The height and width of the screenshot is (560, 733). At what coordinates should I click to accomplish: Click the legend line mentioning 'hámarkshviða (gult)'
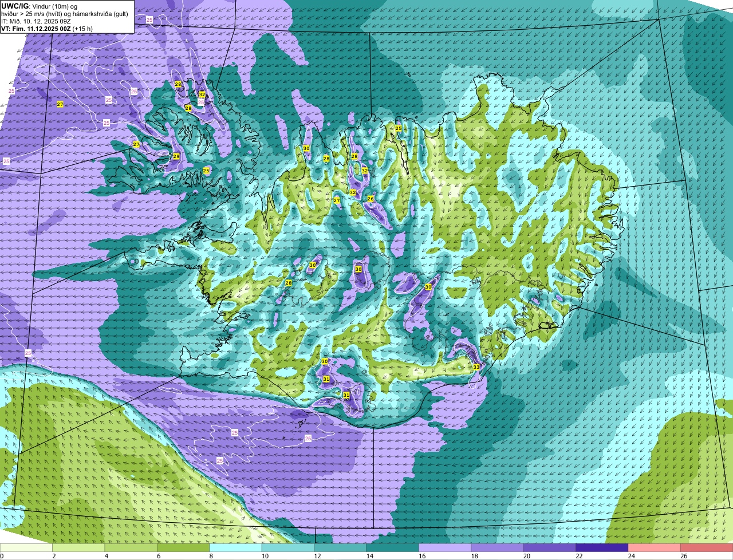coord(65,14)
